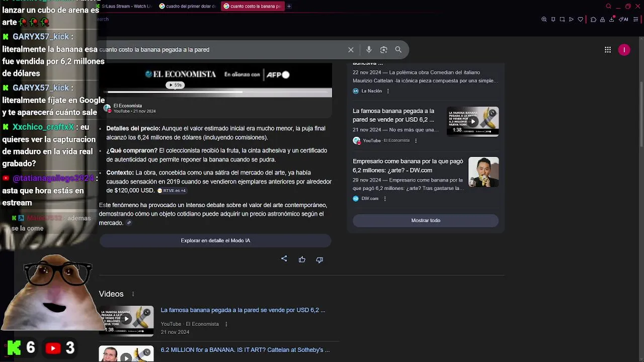This screenshot has width=644, height=362.
Task: Open the Videos section three-dot menu
Action: [133, 294]
